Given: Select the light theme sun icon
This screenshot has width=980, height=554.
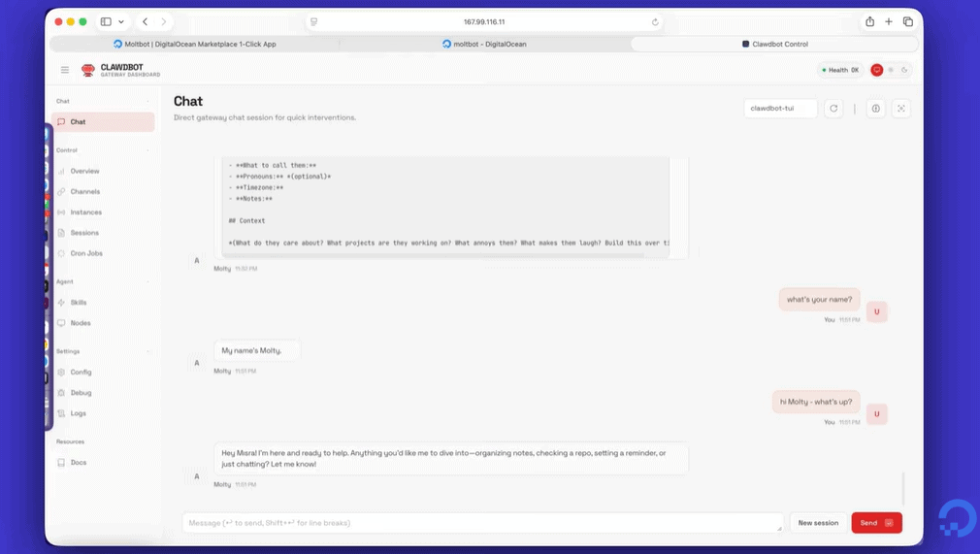Looking at the screenshot, I should click(x=891, y=70).
